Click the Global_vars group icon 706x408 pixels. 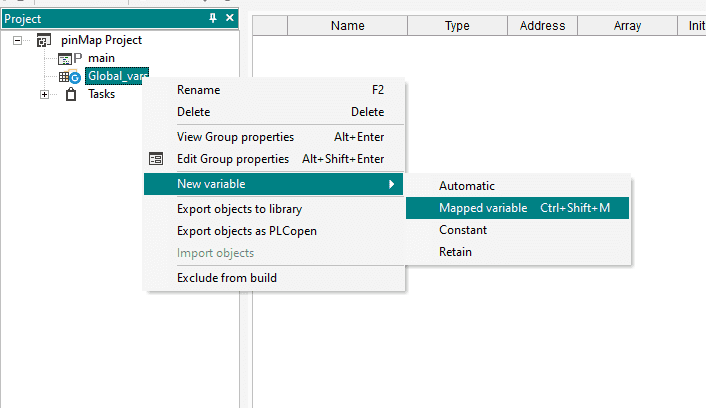[69, 77]
